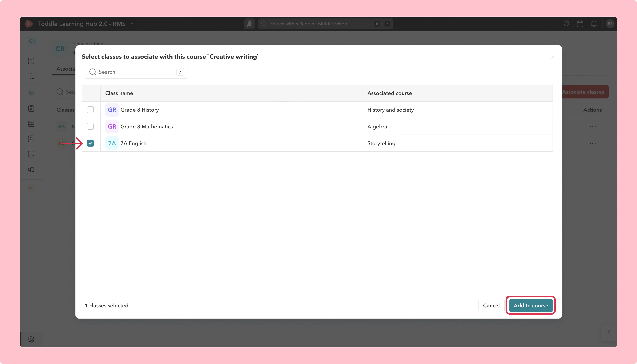The image size is (637, 364).
Task: Open the first row's three-dot actions menu
Action: point(593,127)
